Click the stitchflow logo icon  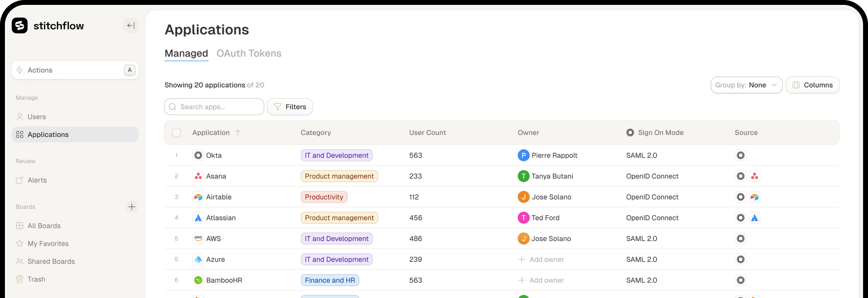coord(19,26)
